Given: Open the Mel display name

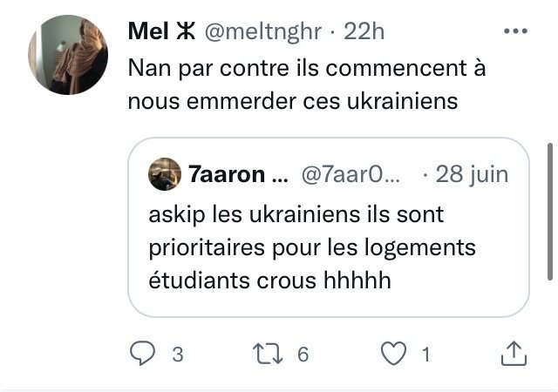Looking at the screenshot, I should pos(148,31).
